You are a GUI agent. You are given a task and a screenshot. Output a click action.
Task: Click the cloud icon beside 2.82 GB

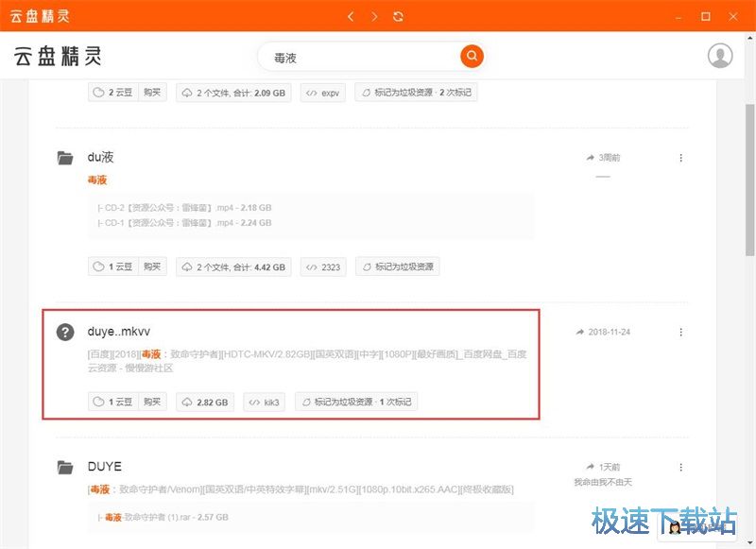pyautogui.click(x=187, y=402)
